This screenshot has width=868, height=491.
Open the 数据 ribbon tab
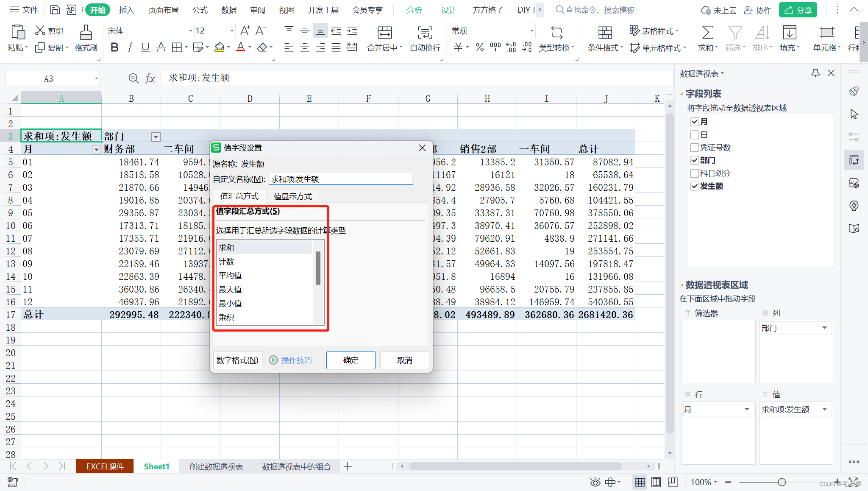pos(228,10)
